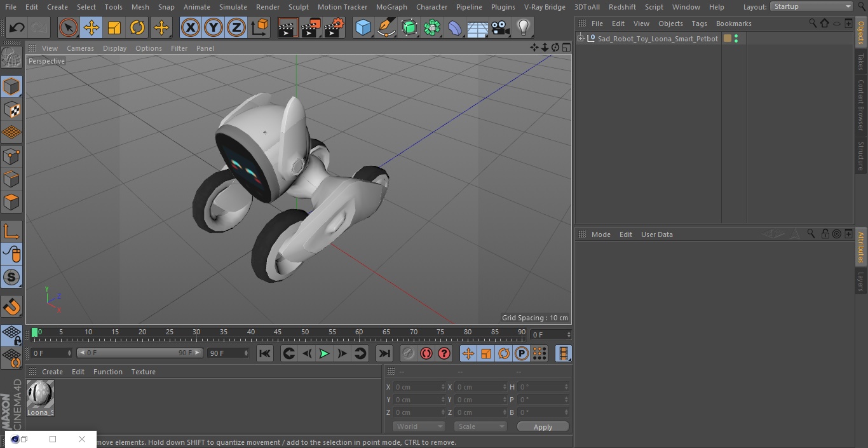868x448 pixels.
Task: Select the Live Selection tool
Action: (69, 27)
